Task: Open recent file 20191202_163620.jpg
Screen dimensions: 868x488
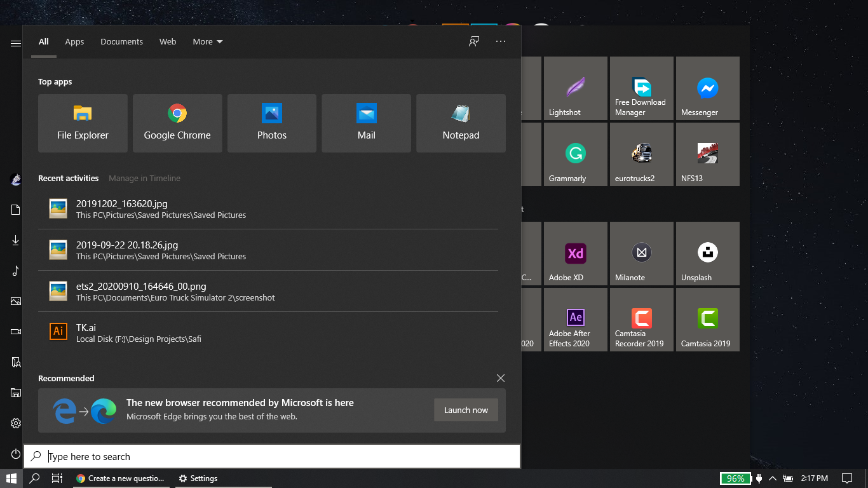Action: tap(268, 209)
